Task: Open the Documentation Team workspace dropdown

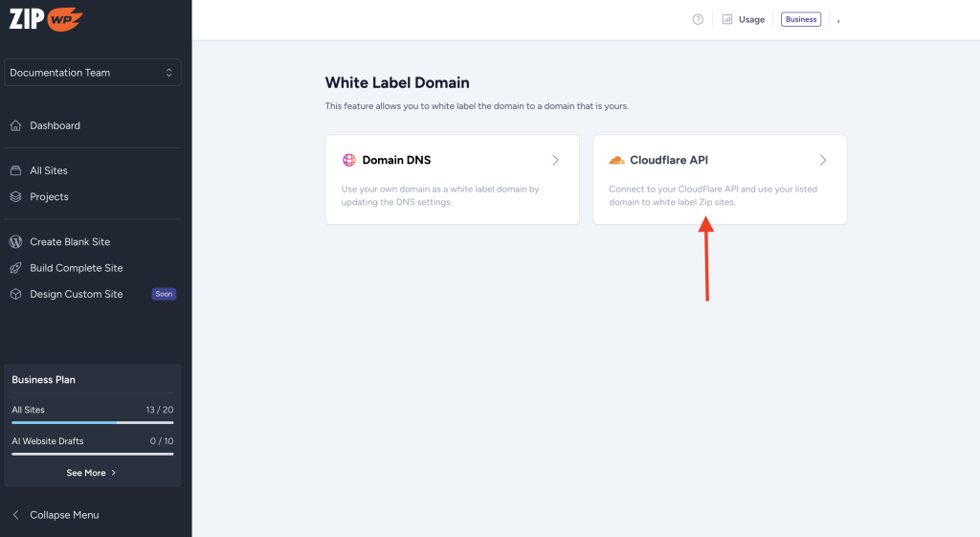Action: click(93, 73)
